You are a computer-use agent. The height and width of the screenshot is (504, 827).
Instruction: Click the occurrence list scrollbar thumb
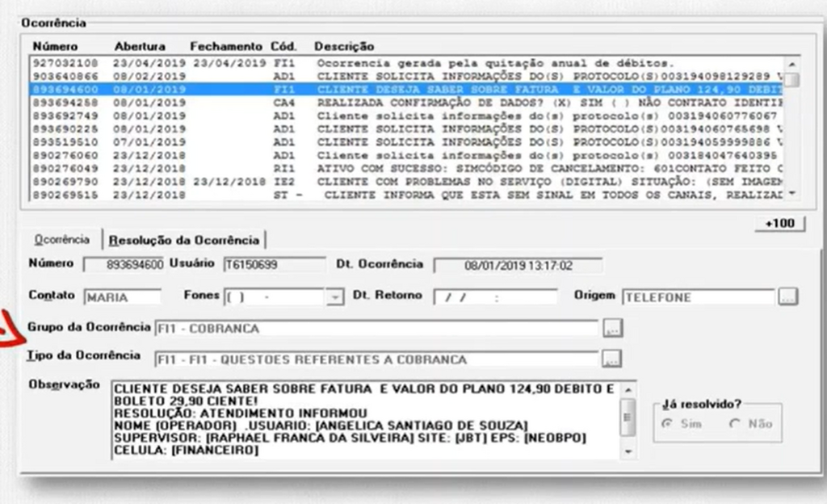tap(791, 80)
